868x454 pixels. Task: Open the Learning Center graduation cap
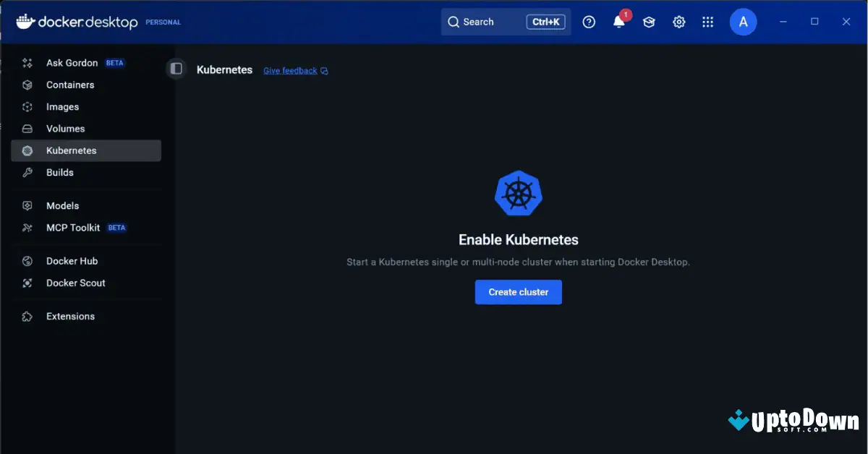tap(649, 22)
